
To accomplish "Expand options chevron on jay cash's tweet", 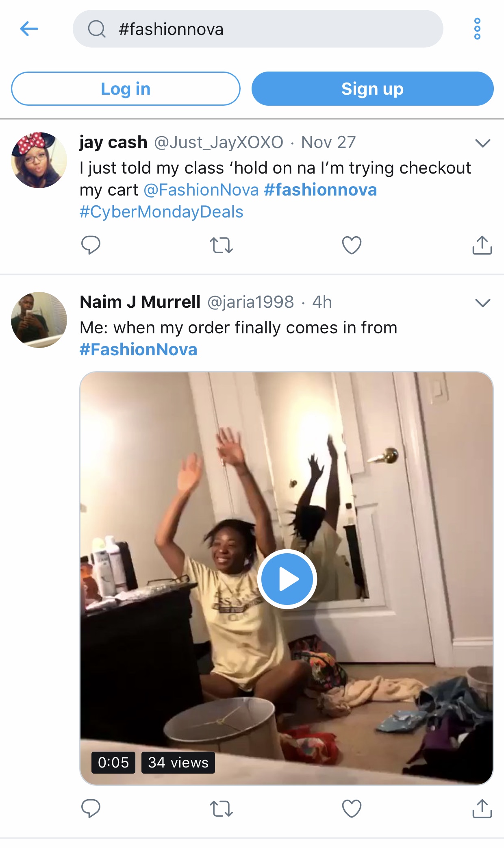I will tap(482, 143).
